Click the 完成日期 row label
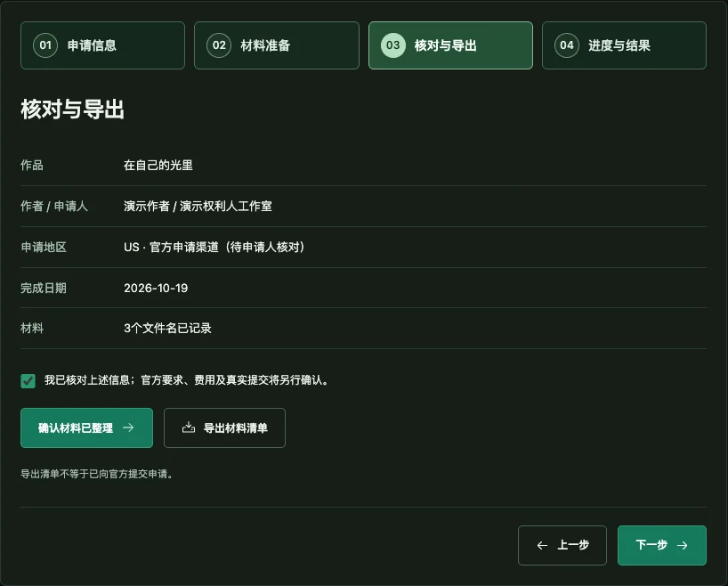Viewport: 728px width, 586px height. coord(44,288)
